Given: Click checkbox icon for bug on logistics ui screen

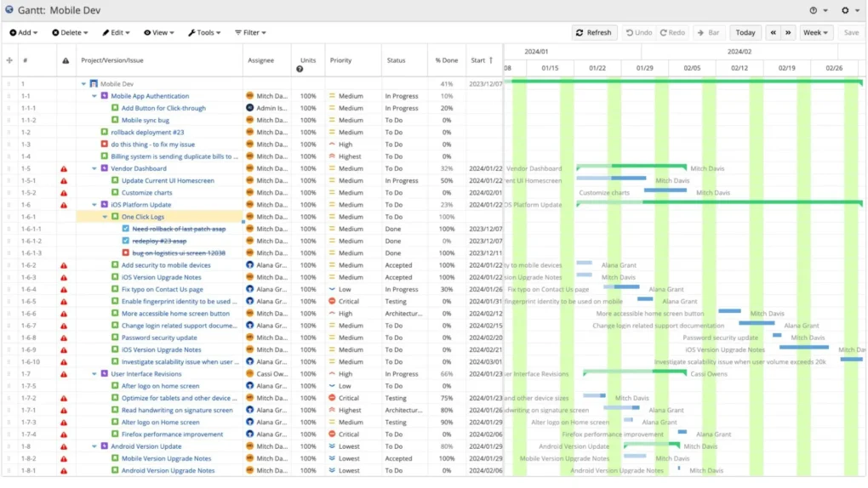Looking at the screenshot, I should (125, 253).
